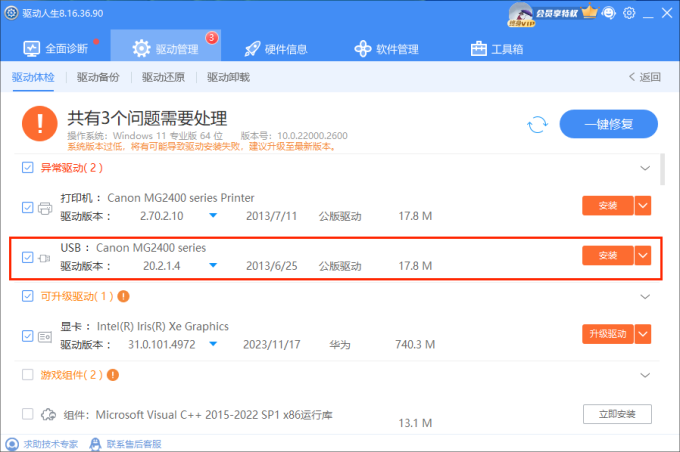Screen dimensions: 680x452
Task: Check the 游戏组件 group checkbox
Action: coord(27,374)
